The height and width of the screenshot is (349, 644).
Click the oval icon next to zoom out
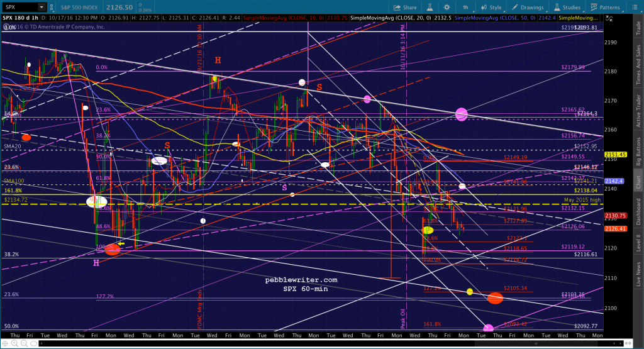(34, 343)
